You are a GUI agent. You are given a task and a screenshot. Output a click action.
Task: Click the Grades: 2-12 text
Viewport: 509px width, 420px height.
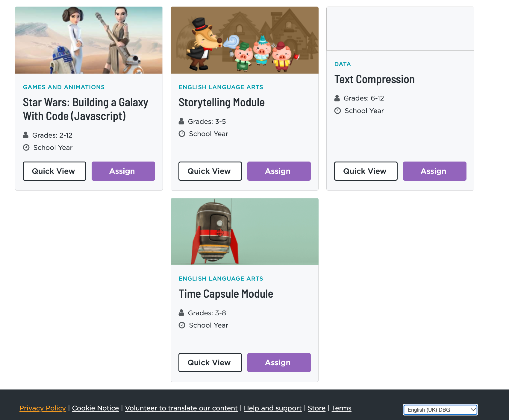[52, 135]
